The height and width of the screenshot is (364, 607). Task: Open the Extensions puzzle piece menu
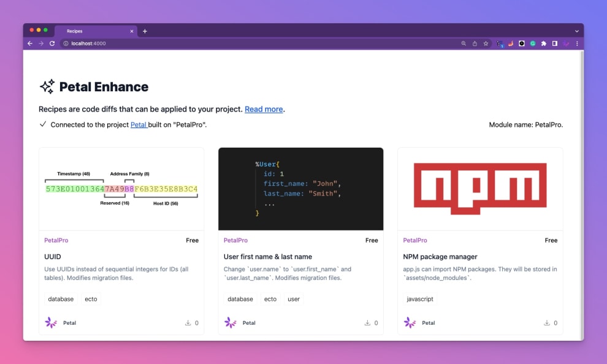[x=543, y=44]
